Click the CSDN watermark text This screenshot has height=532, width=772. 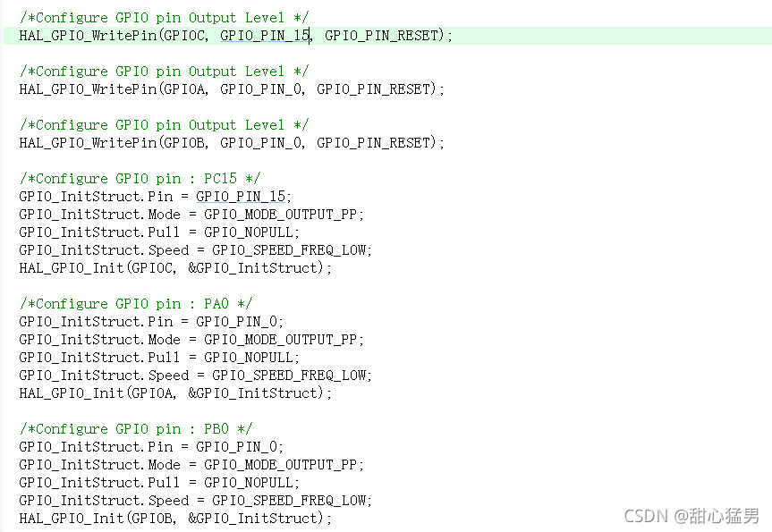[x=691, y=516]
